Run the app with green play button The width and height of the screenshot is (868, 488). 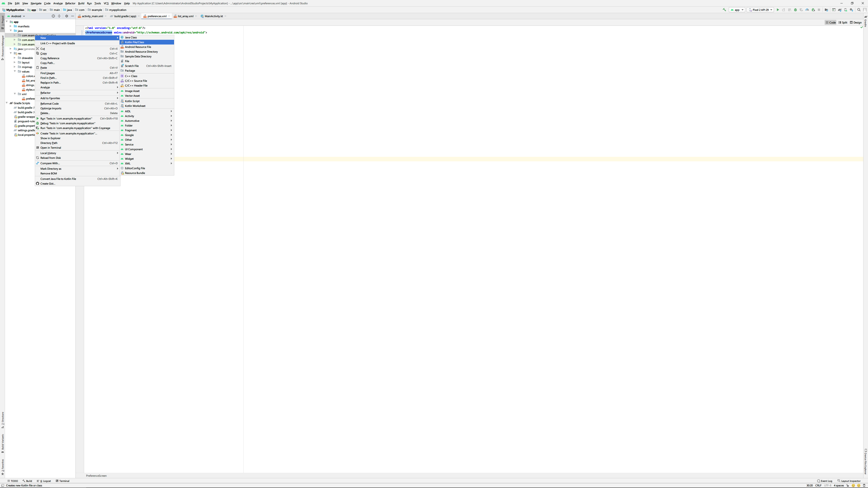778,10
